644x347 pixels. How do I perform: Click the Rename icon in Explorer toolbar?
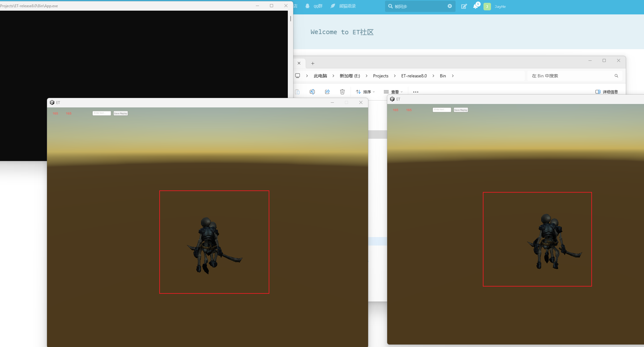(312, 92)
